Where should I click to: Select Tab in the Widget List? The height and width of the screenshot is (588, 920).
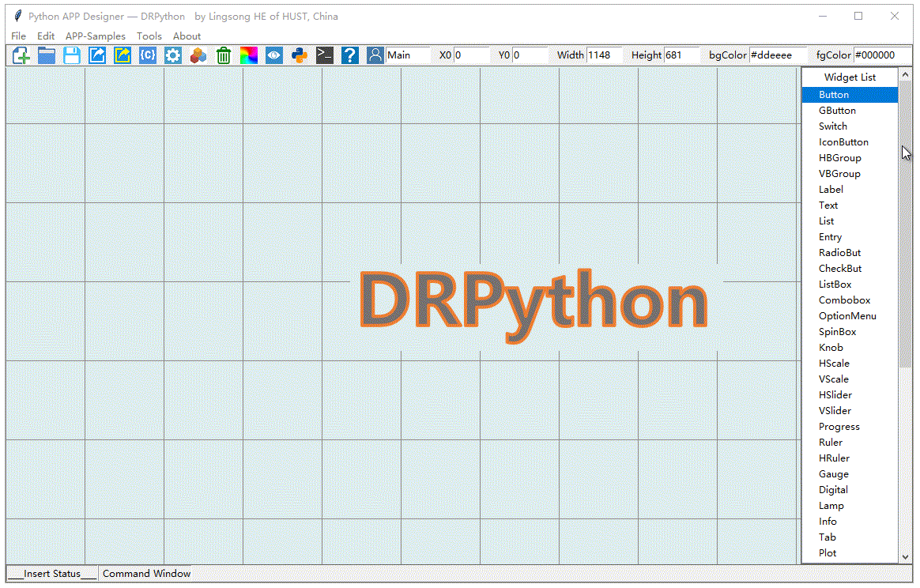coord(850,538)
